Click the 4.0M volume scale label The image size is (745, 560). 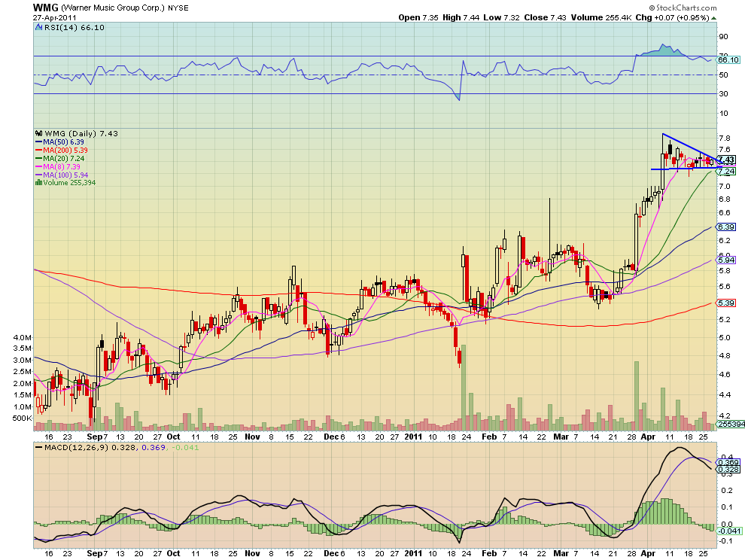pyautogui.click(x=23, y=337)
